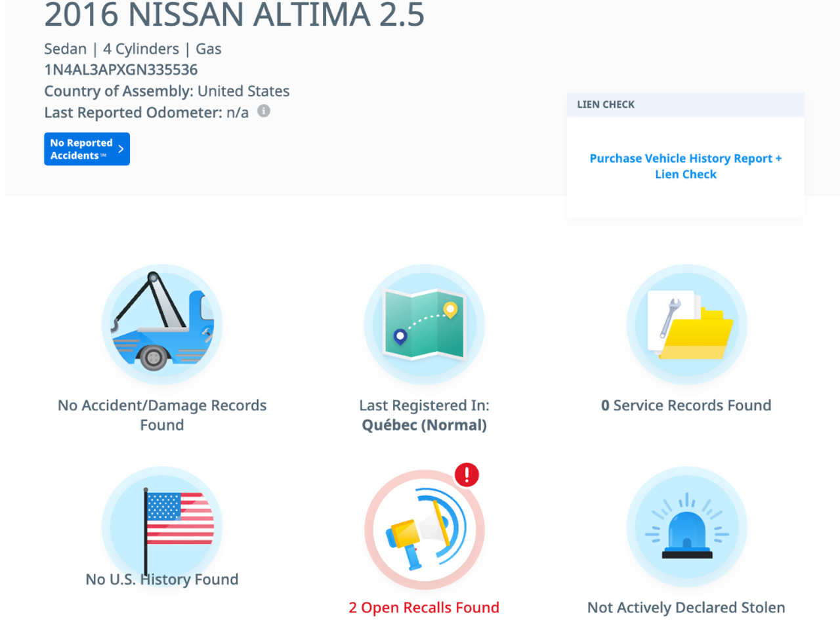Click the red exclamation alert badge
The image size is (840, 630).
point(467,474)
